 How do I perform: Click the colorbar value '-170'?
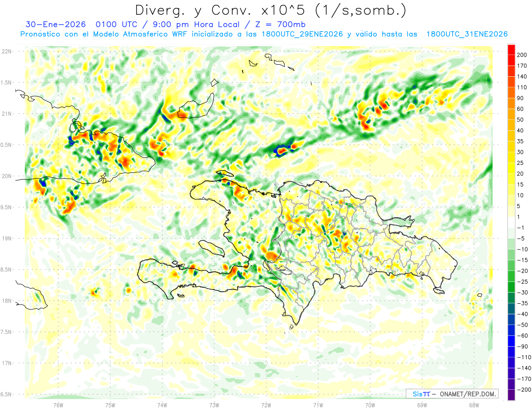[524, 379]
